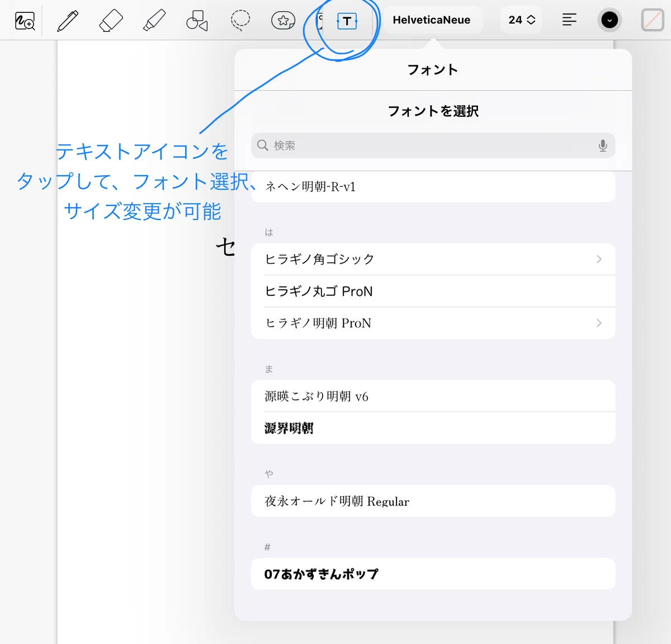Open the text box background fill swatch

[653, 21]
